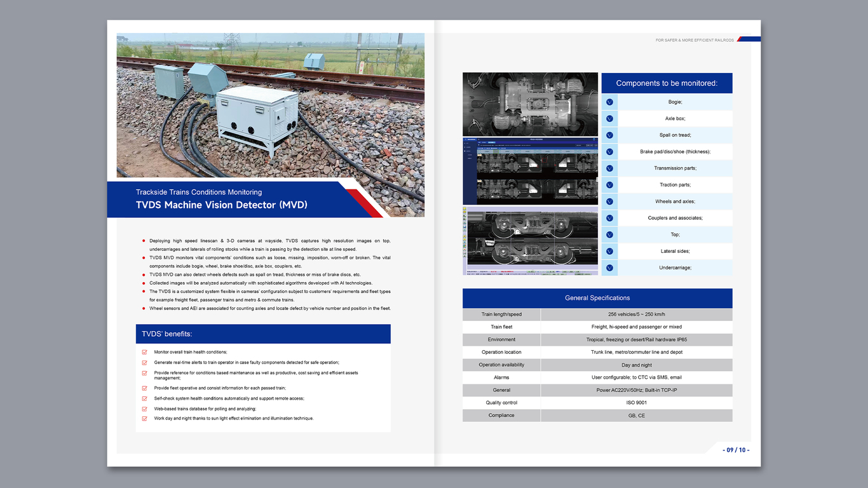The width and height of the screenshot is (868, 488).
Task: Click the Operation availability label
Action: click(501, 365)
